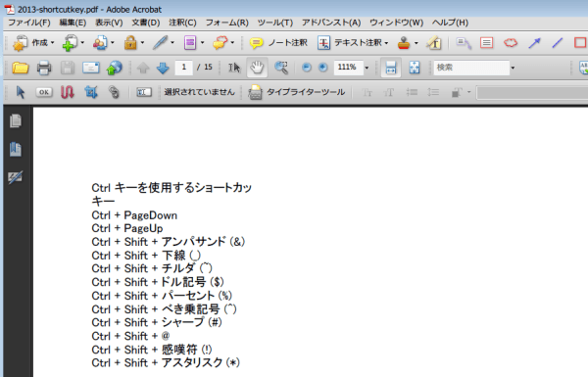
Task: Click the Save floppy disk icon
Action: click(x=68, y=68)
